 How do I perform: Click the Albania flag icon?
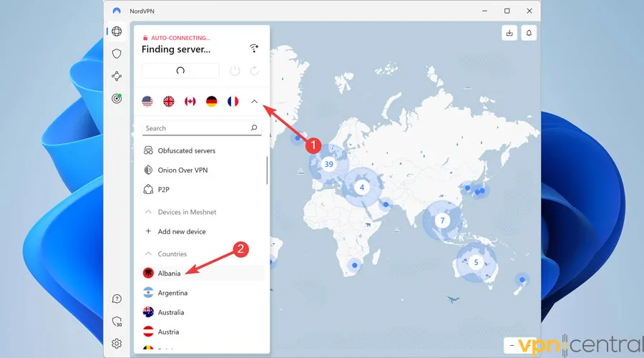click(148, 273)
